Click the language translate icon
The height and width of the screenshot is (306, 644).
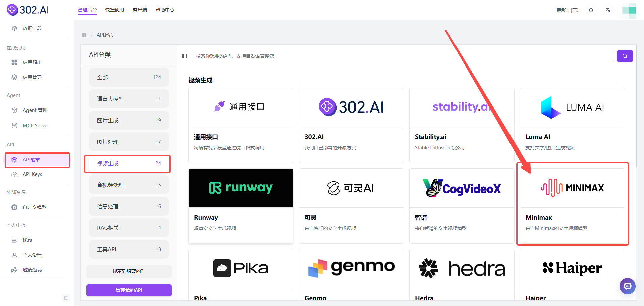608,10
